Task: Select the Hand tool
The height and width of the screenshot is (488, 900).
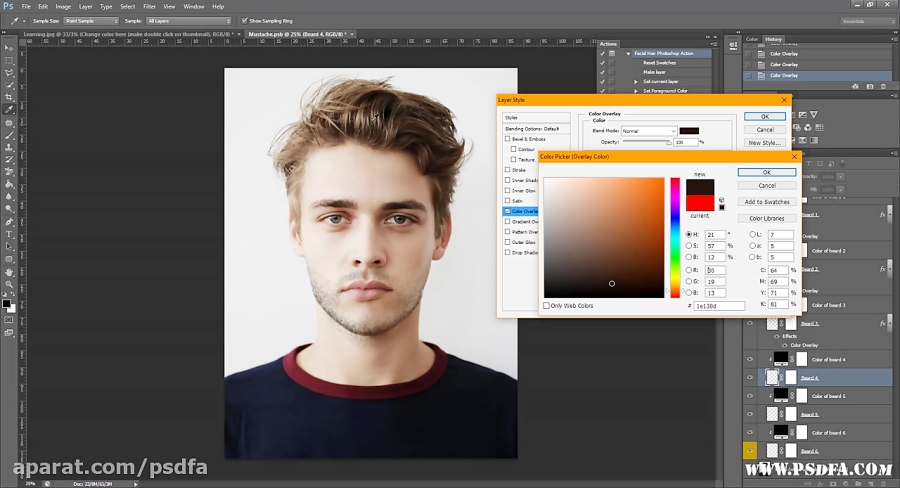Action: 9,272
